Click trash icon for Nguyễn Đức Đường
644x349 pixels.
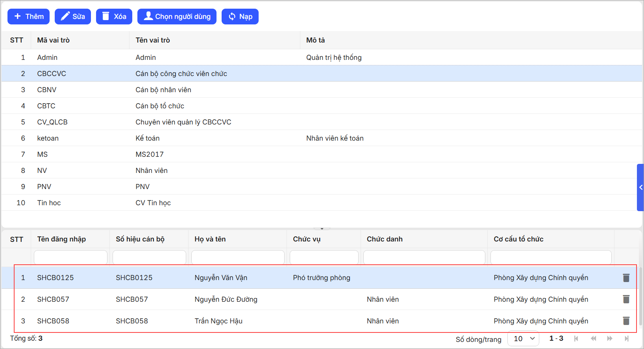(626, 299)
